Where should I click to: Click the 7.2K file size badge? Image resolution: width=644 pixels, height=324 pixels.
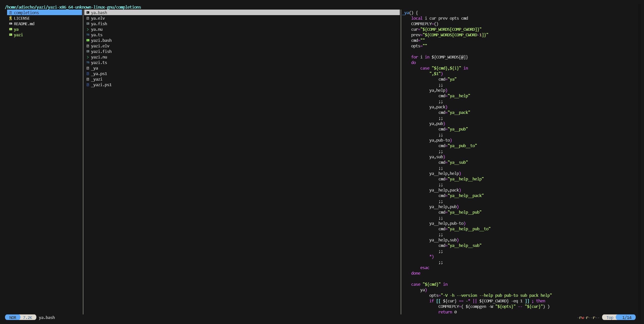27,317
